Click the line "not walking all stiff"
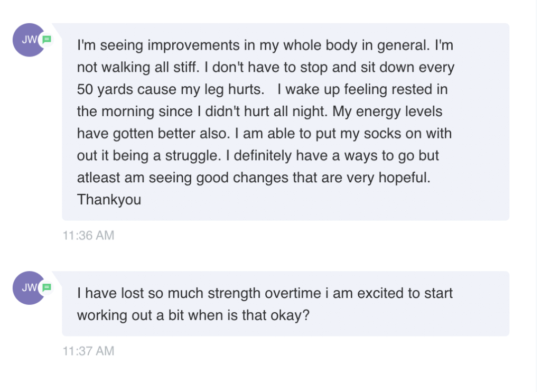The width and height of the screenshot is (541, 392). point(266,68)
